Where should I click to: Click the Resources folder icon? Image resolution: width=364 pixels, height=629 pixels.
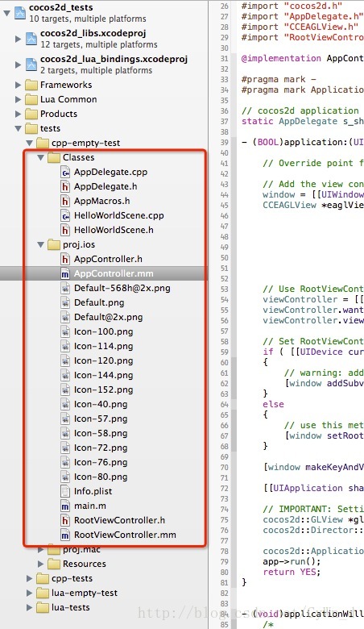pyautogui.click(x=54, y=564)
